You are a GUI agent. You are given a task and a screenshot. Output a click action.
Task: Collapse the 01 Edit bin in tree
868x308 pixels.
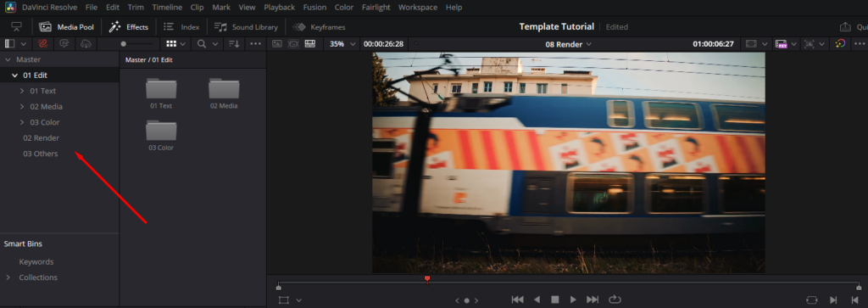(x=15, y=76)
